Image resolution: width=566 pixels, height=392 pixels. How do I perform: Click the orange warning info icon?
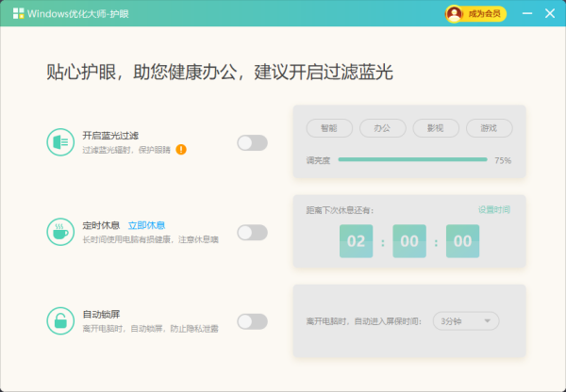[181, 149]
